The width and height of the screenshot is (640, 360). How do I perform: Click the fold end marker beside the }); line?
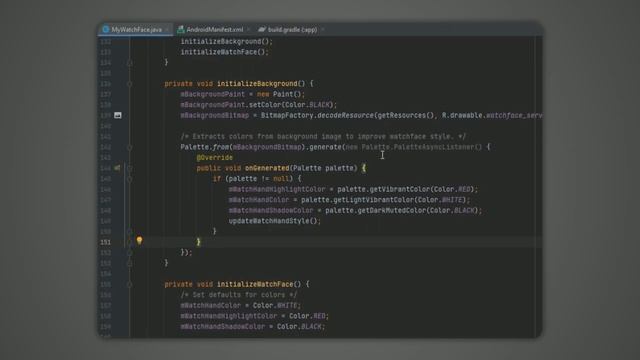[129, 252]
